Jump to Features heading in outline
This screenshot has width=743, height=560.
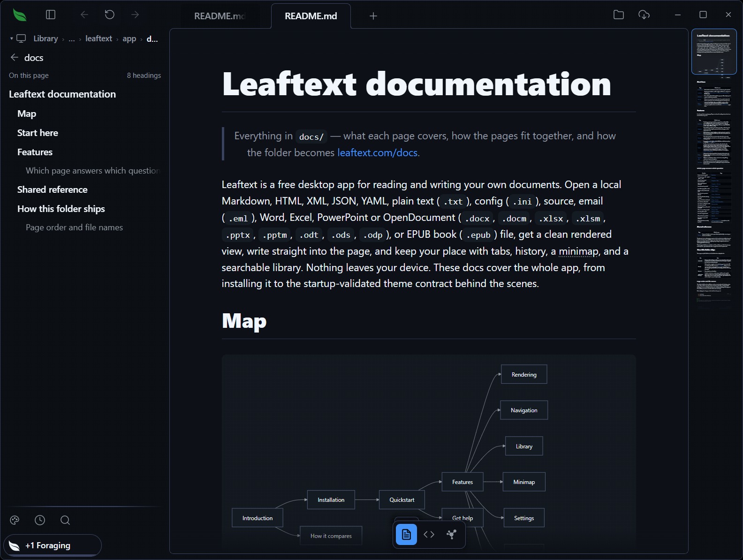[x=35, y=152]
